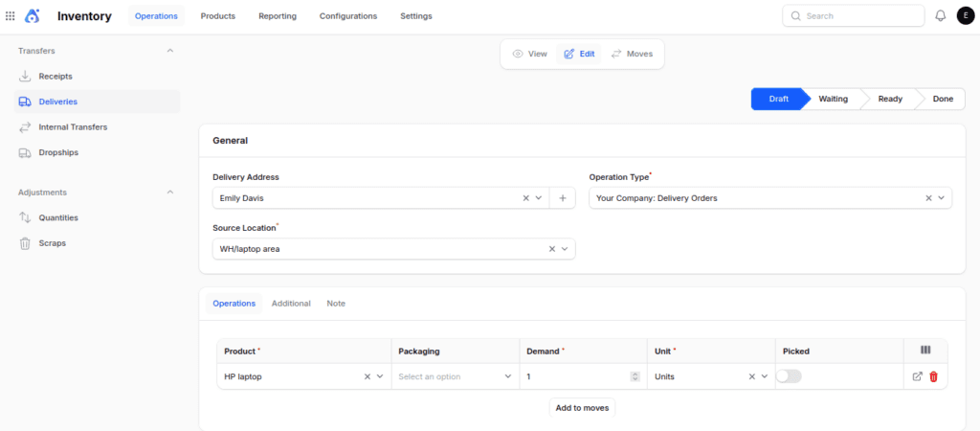The height and width of the screenshot is (431, 980).
Task: Select the Waiting status stage
Action: click(x=834, y=99)
